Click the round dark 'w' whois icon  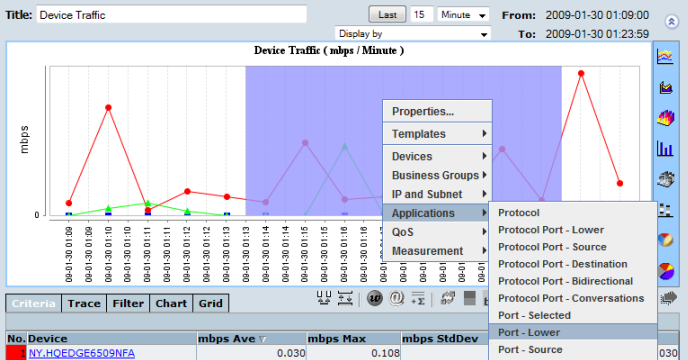pyautogui.click(x=374, y=299)
